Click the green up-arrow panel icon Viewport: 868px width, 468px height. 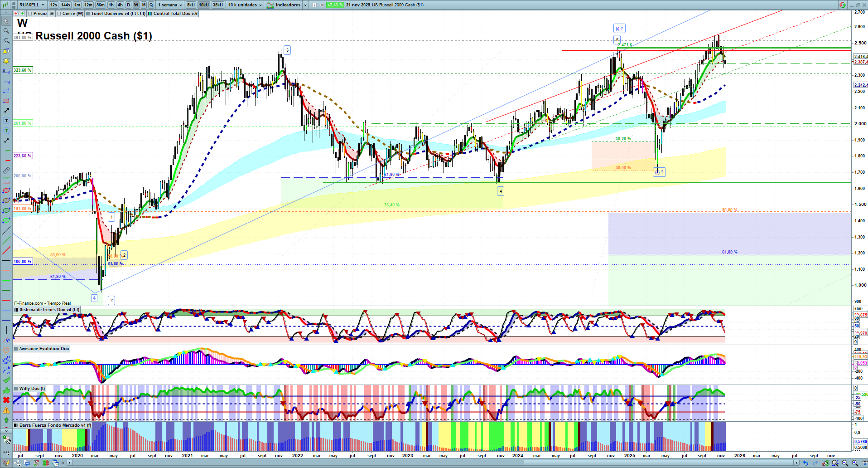[22, 14]
